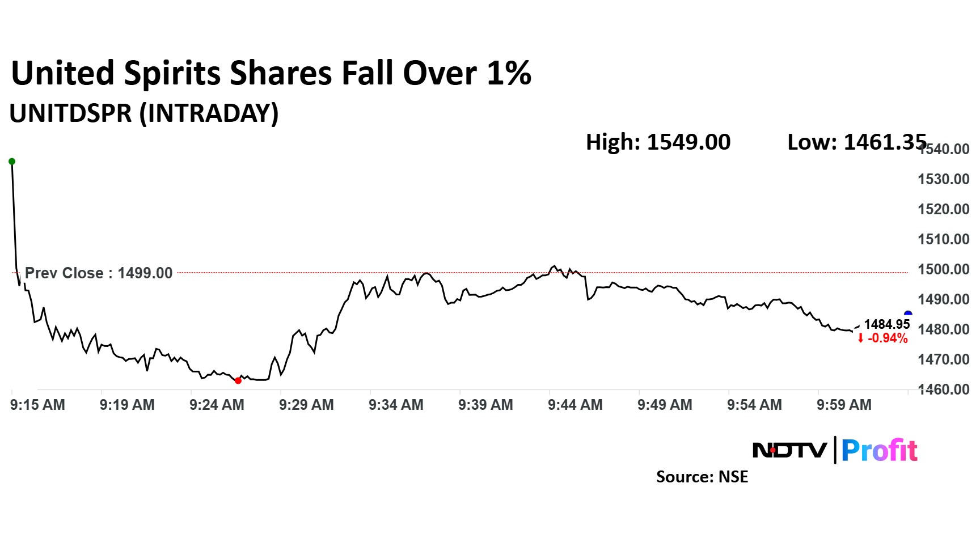Select the 9:29 AM time axis label
This screenshot has height=551, width=980.
point(306,405)
